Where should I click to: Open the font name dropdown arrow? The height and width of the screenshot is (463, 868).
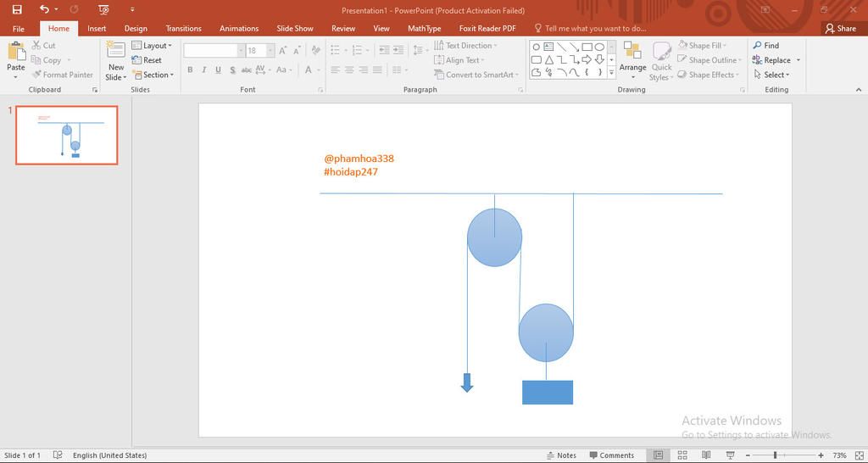coord(241,50)
